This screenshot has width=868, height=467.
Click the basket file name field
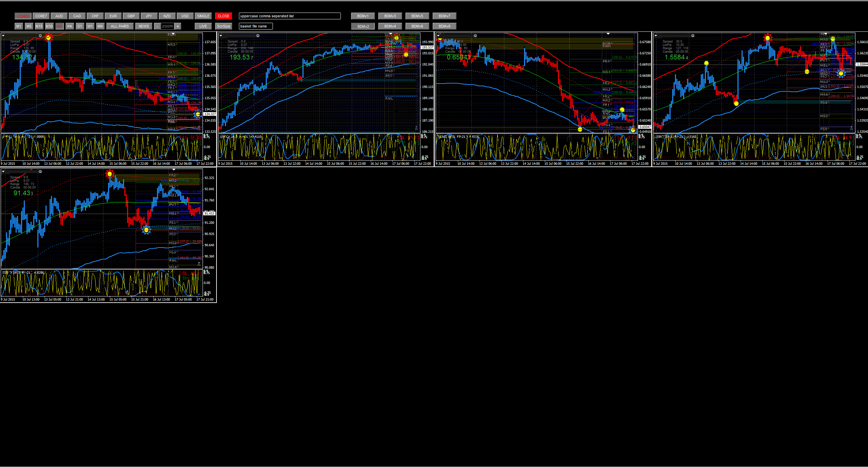click(x=256, y=26)
